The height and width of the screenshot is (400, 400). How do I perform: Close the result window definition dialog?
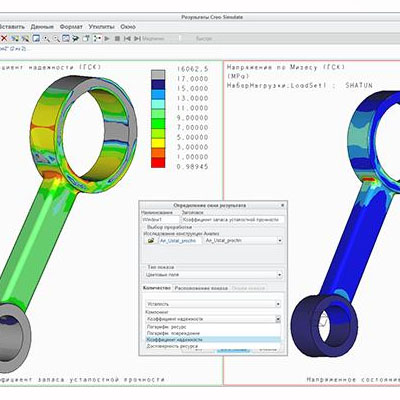click(282, 205)
